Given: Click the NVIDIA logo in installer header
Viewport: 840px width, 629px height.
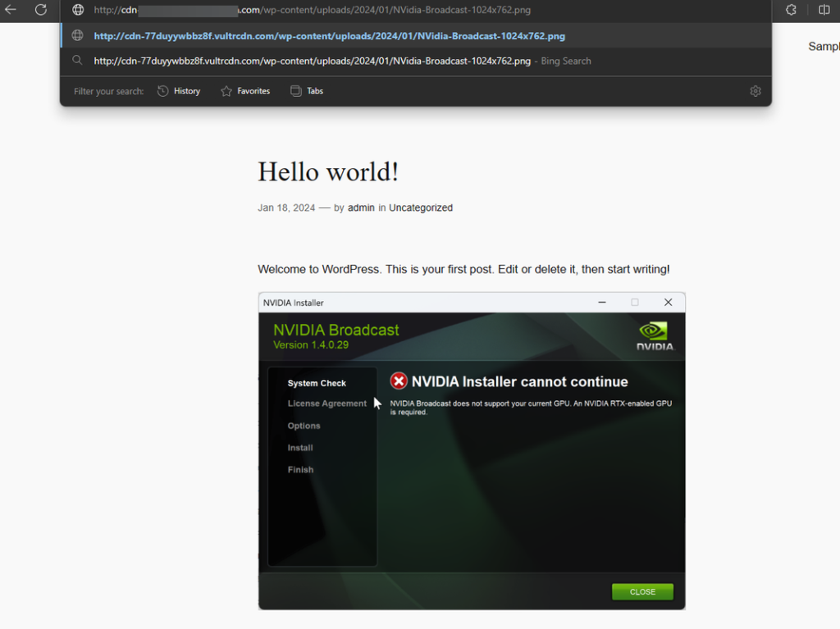Looking at the screenshot, I should [x=655, y=336].
